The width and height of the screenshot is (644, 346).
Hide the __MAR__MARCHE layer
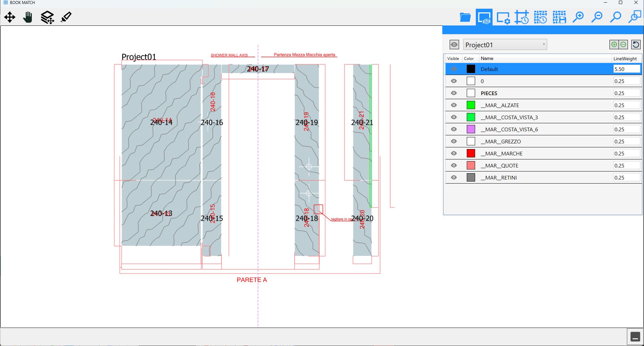[454, 153]
